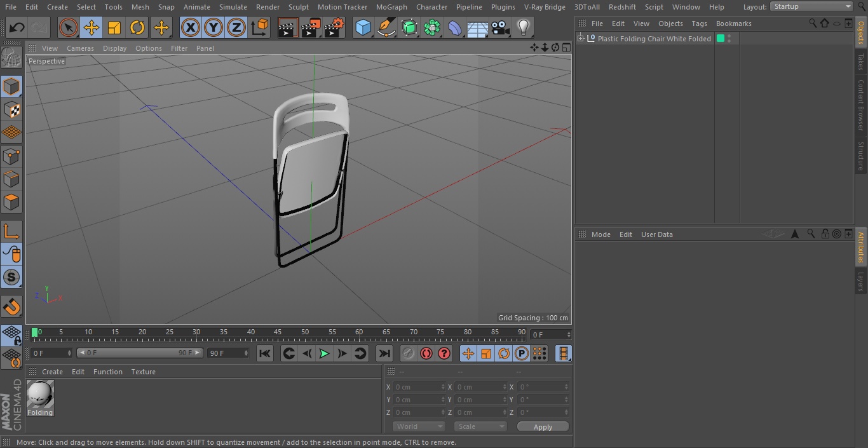Click the Undo arrow icon

pos(17,27)
